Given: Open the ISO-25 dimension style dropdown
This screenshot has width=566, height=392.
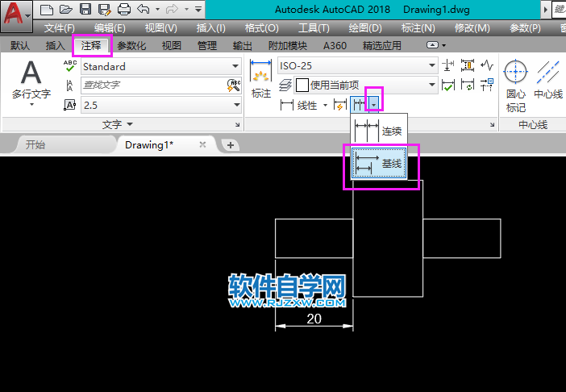Looking at the screenshot, I should 358,66.
